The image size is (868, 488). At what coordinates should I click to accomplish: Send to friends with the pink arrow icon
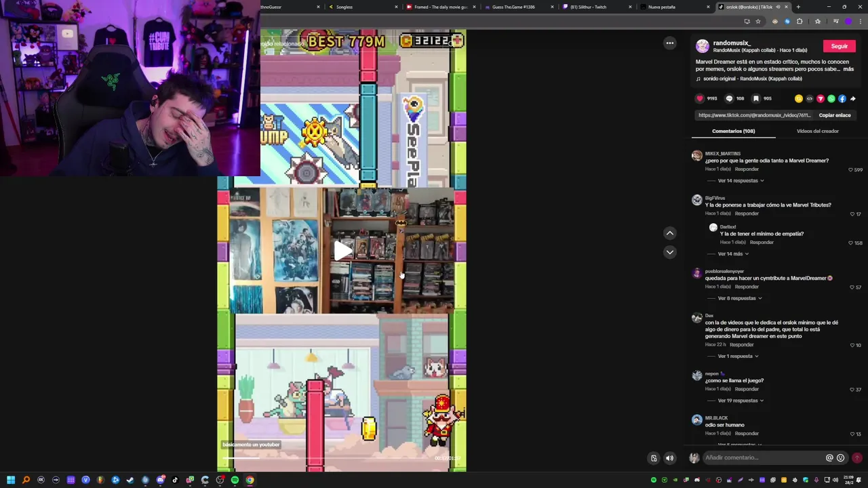pos(820,98)
